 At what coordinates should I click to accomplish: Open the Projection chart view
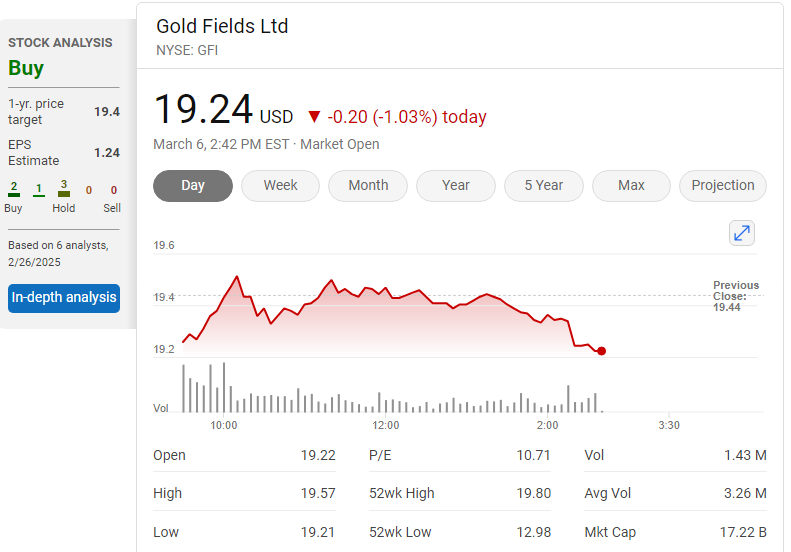point(723,186)
